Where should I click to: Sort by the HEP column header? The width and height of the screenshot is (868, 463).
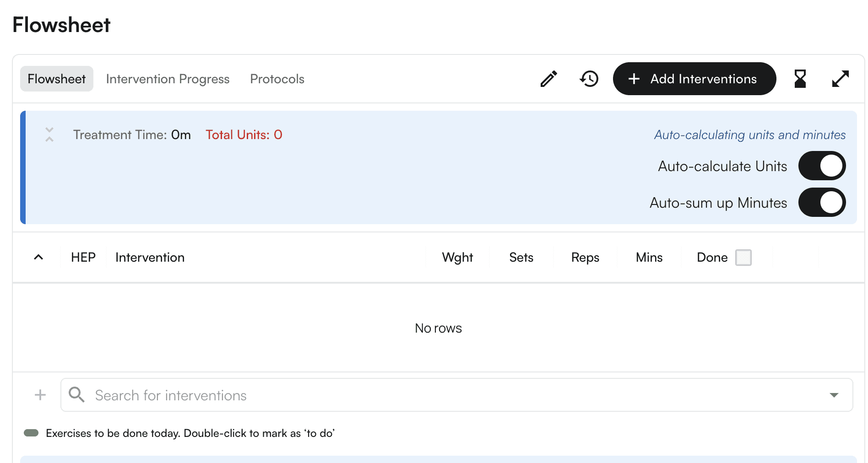coord(83,257)
